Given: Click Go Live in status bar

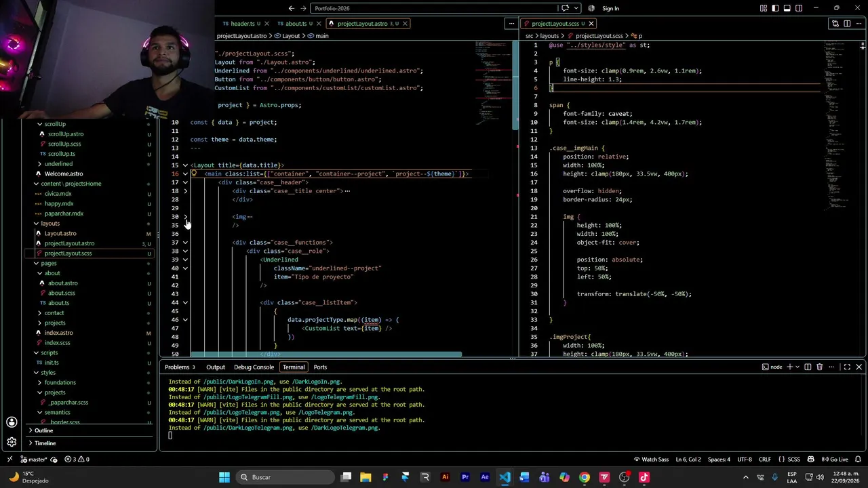Looking at the screenshot, I should (834, 459).
